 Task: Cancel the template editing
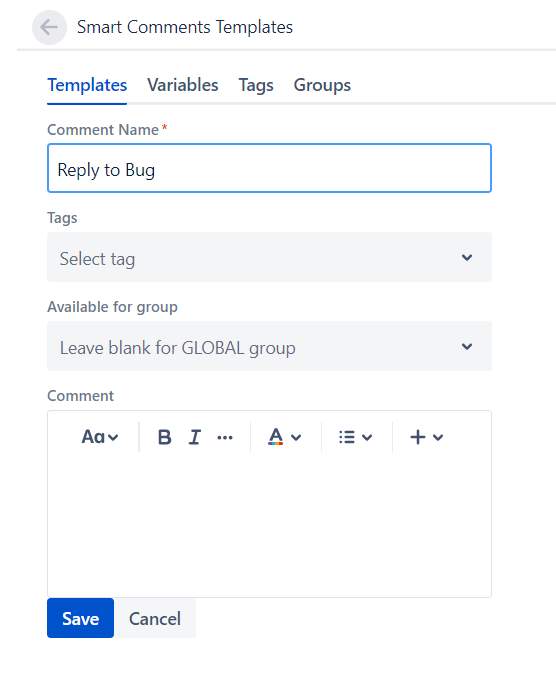tap(155, 618)
